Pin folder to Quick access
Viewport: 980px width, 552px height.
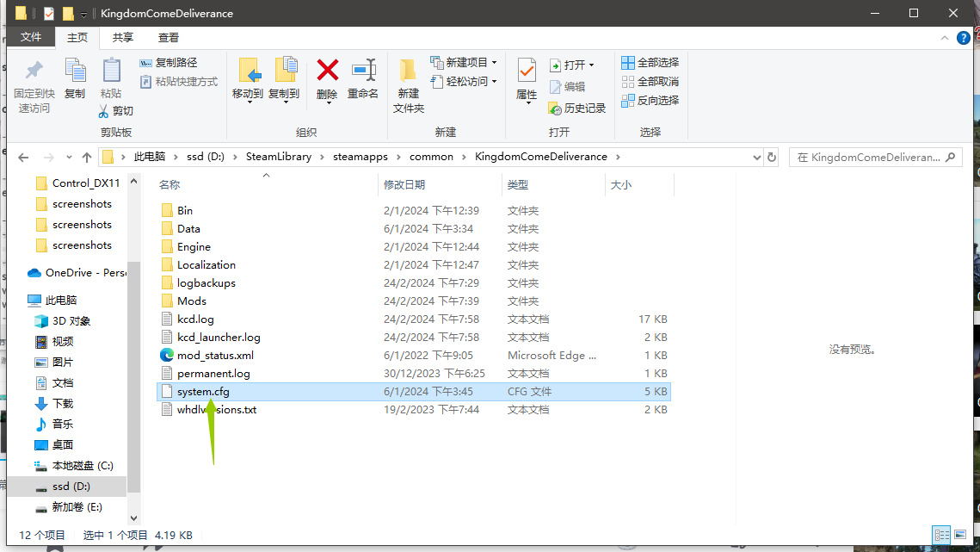click(34, 86)
